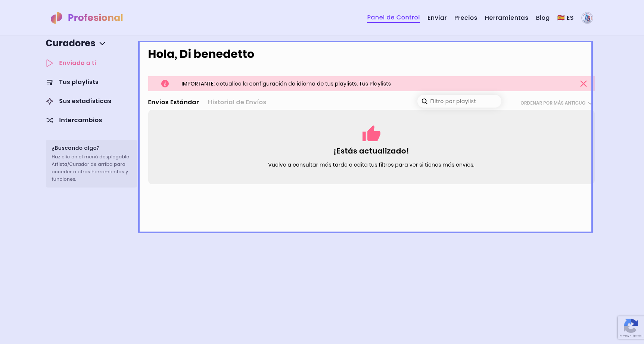The width and height of the screenshot is (644, 344).
Task: Open the Ordenar por más antiguo dropdown
Action: 556,103
